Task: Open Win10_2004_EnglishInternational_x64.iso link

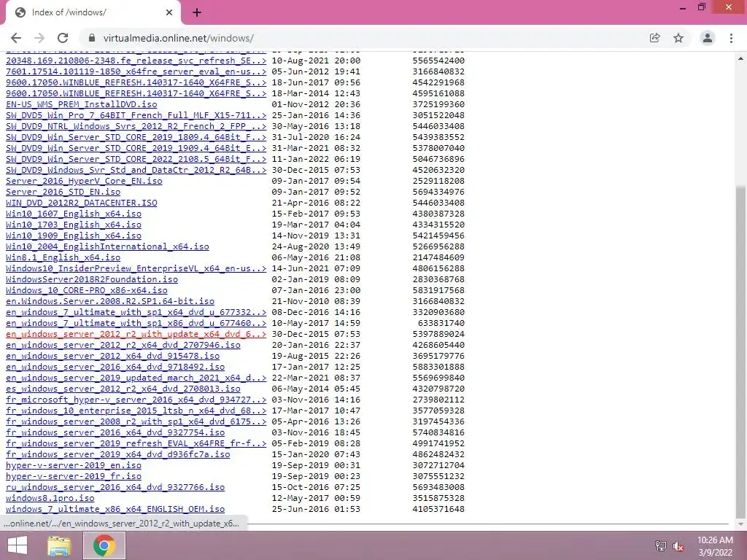Action: tap(107, 246)
